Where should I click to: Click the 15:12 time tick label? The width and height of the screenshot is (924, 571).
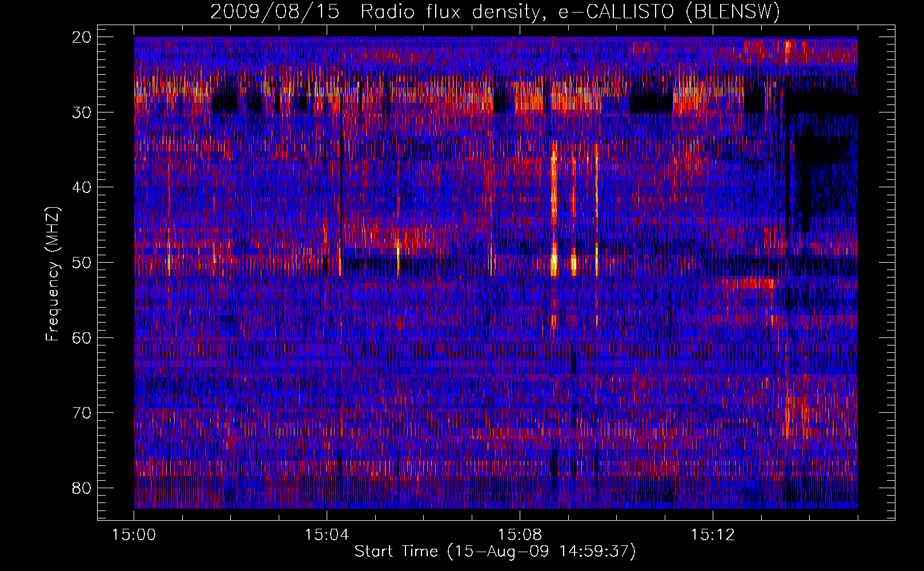713,535
